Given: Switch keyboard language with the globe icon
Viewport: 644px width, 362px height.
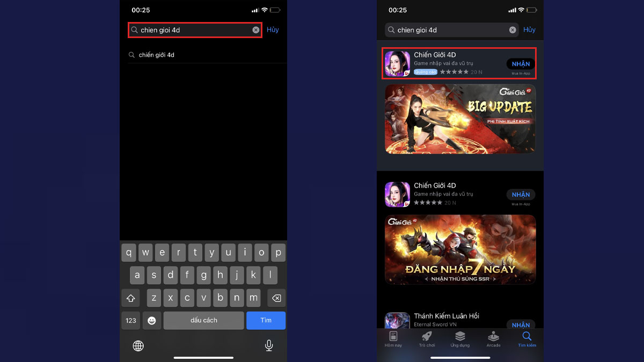Looking at the screenshot, I should pos(138,346).
